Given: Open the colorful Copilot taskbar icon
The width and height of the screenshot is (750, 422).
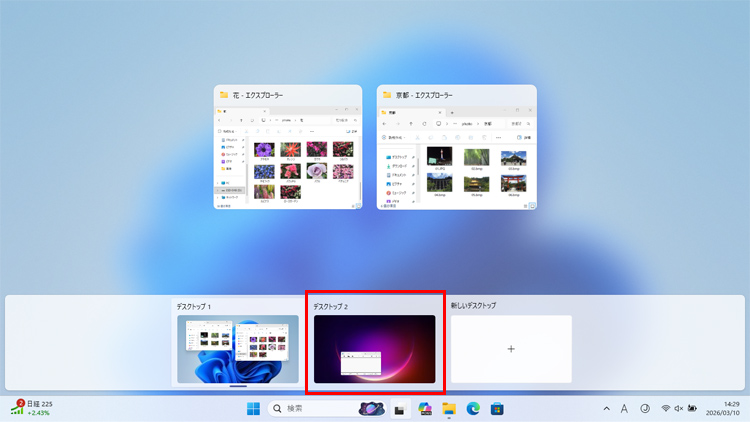Looking at the screenshot, I should point(425,409).
